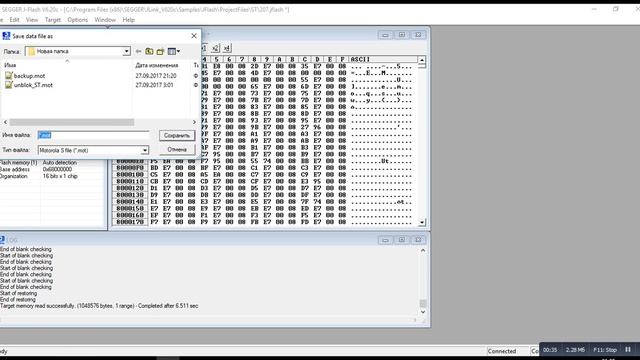Open the Window menu
Screen dimensions: 640x360
point(105,20)
